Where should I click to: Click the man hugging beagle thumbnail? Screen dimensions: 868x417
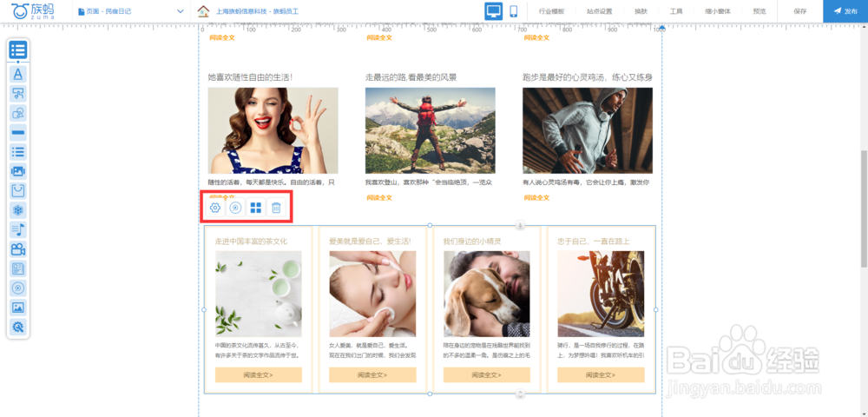pyautogui.click(x=487, y=294)
